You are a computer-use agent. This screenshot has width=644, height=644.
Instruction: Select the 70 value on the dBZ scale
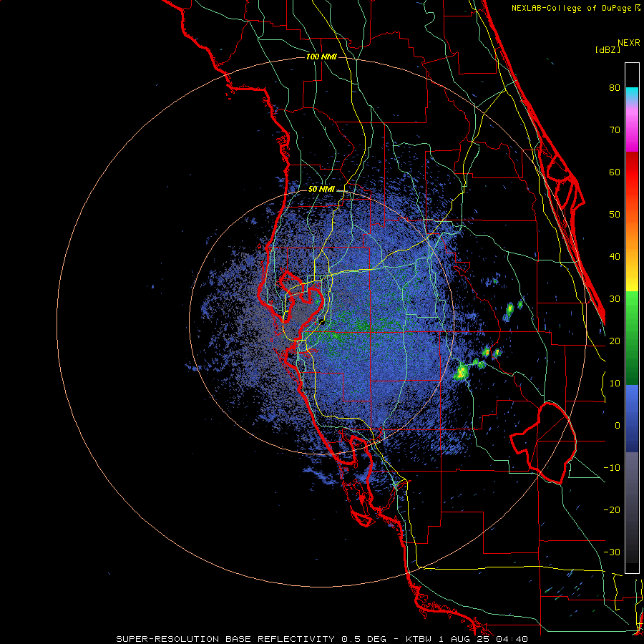615,130
